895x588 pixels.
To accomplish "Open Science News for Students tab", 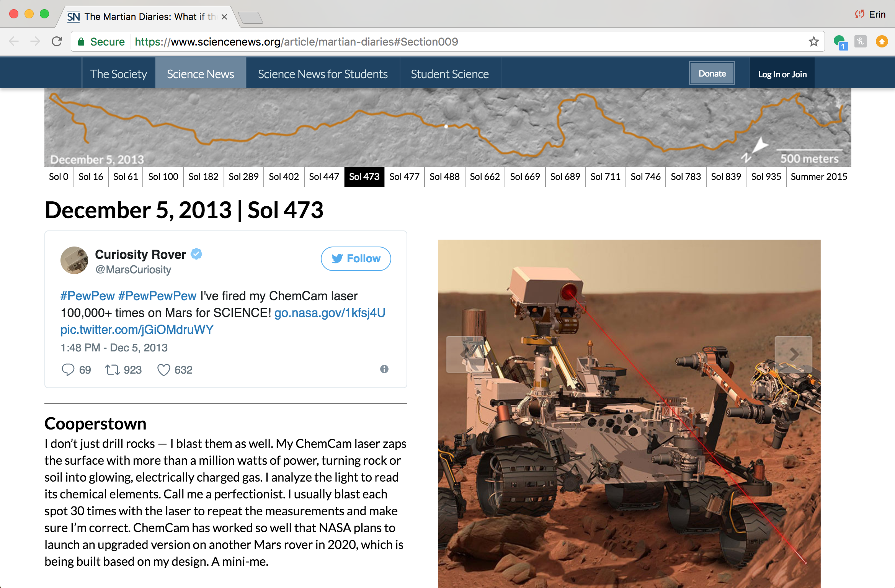I will pos(322,74).
